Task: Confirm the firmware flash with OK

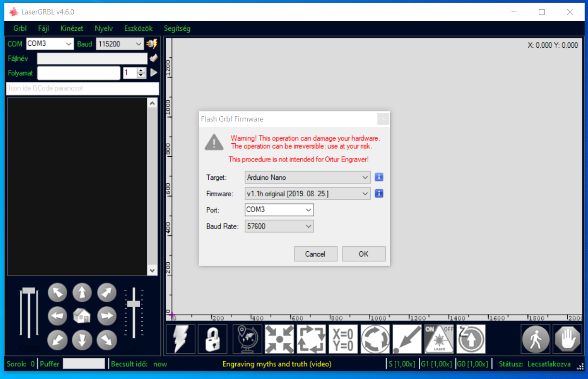Action: 364,254
